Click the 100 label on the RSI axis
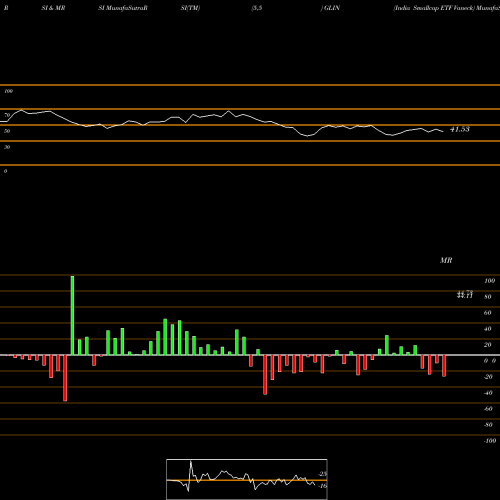 [8, 91]
